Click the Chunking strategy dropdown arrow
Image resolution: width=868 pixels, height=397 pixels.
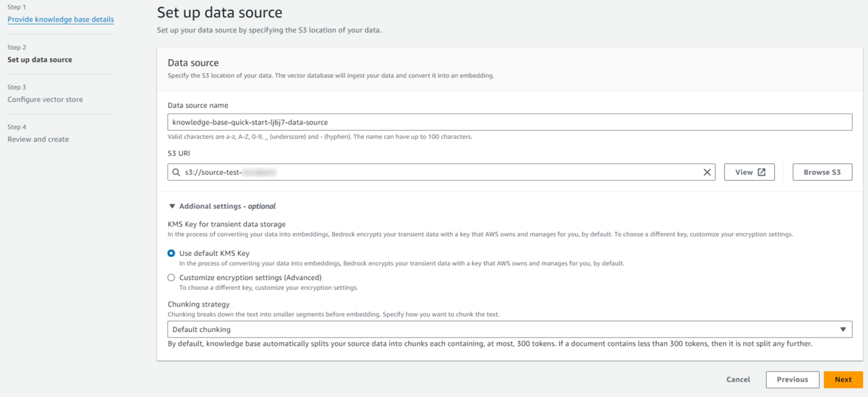(843, 330)
